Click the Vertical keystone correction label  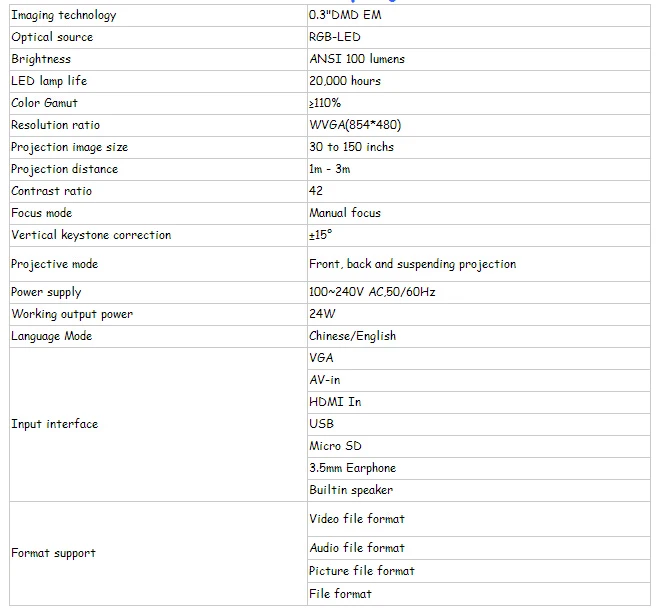point(91,235)
